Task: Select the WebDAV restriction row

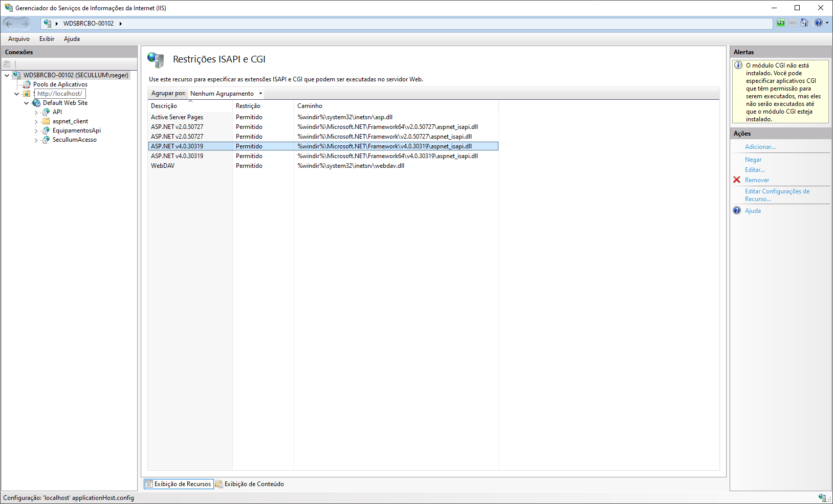Action: [163, 166]
